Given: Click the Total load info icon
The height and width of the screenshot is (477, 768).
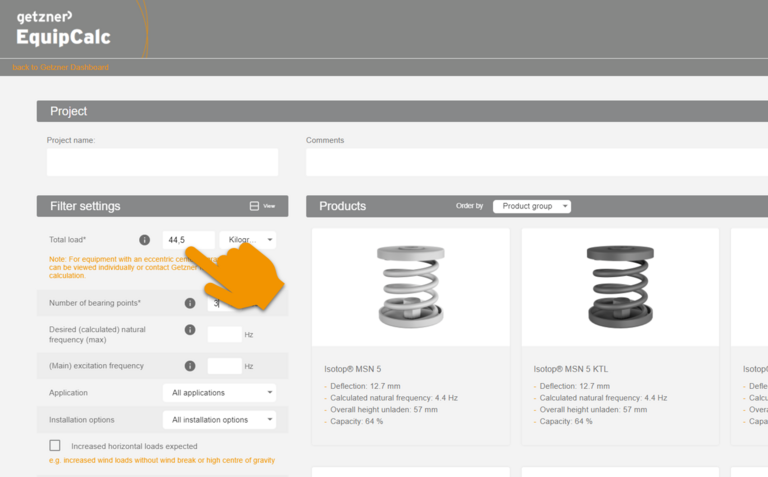Looking at the screenshot, I should 144,239.
